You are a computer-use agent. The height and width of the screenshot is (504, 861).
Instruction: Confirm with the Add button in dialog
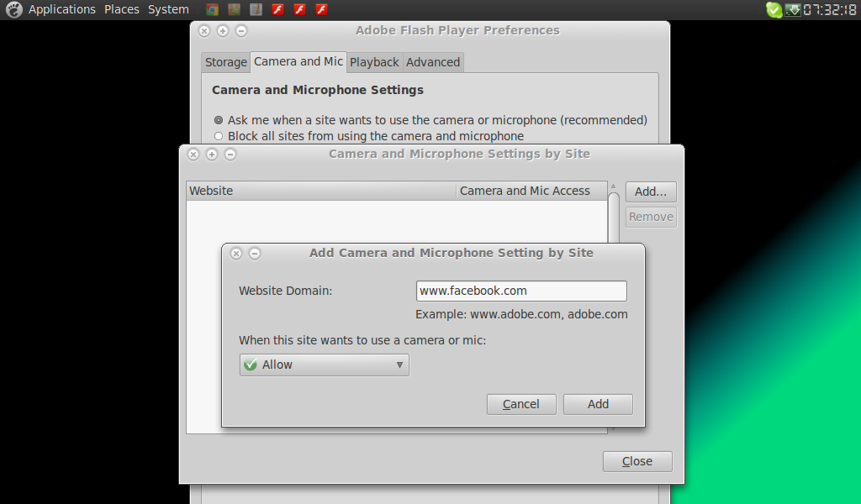[x=598, y=404]
